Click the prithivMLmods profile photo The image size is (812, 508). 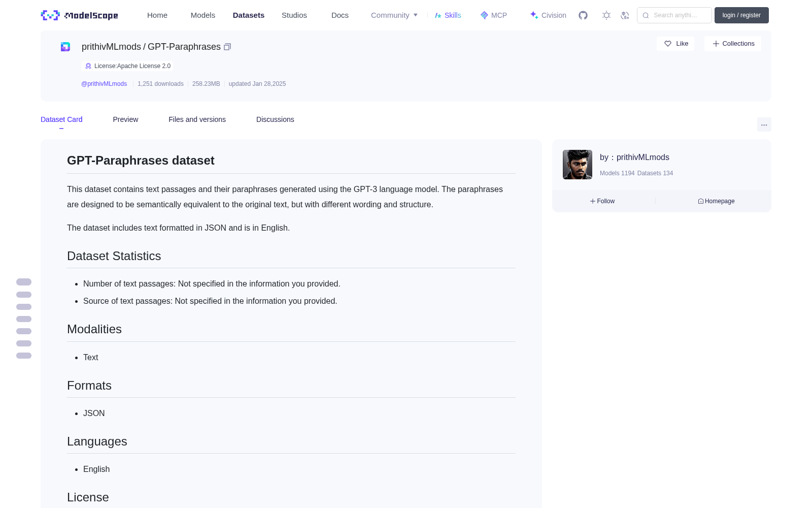pyautogui.click(x=578, y=165)
